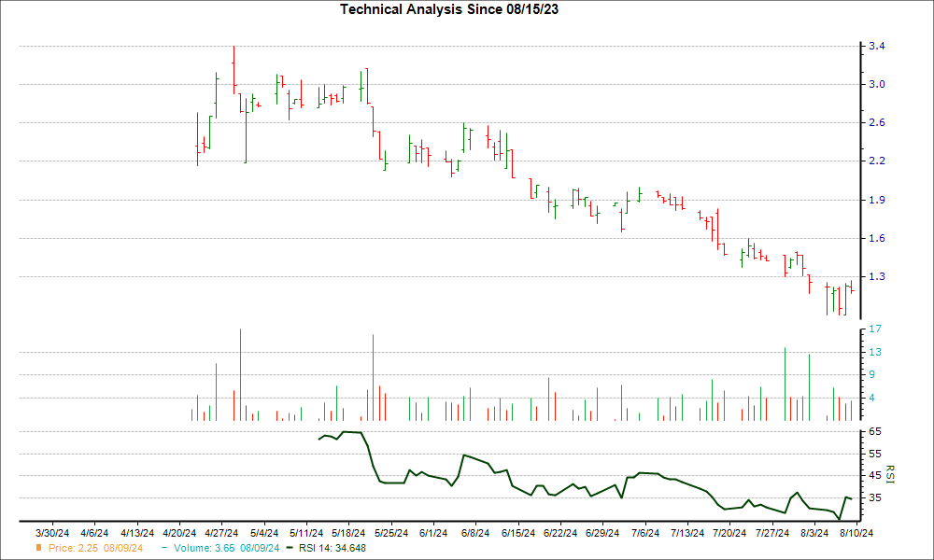This screenshot has height=560, width=934.
Task: Click the 3/30/24 date label on the x-axis
Action: point(50,534)
